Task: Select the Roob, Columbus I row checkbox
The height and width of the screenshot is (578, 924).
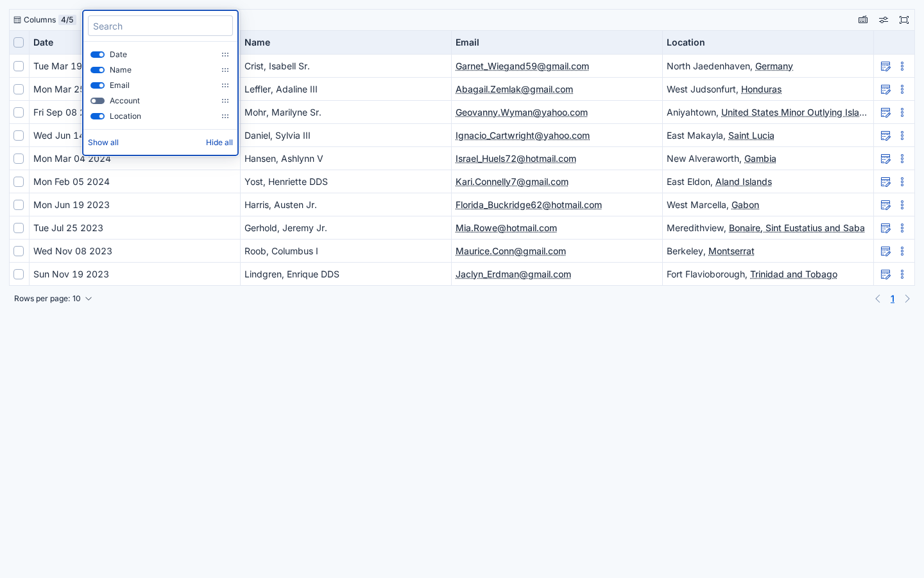Action: (19, 251)
